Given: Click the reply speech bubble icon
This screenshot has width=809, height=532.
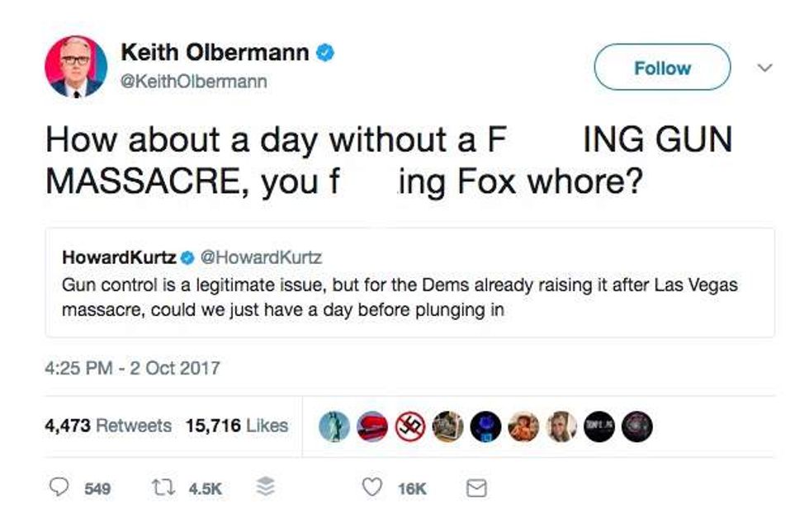Looking at the screenshot, I should [59, 488].
